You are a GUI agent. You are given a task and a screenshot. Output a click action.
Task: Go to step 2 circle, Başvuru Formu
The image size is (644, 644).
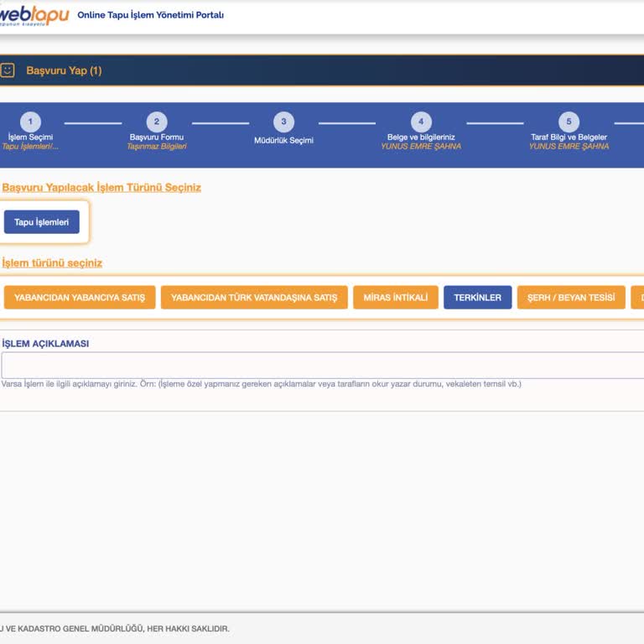(x=156, y=122)
